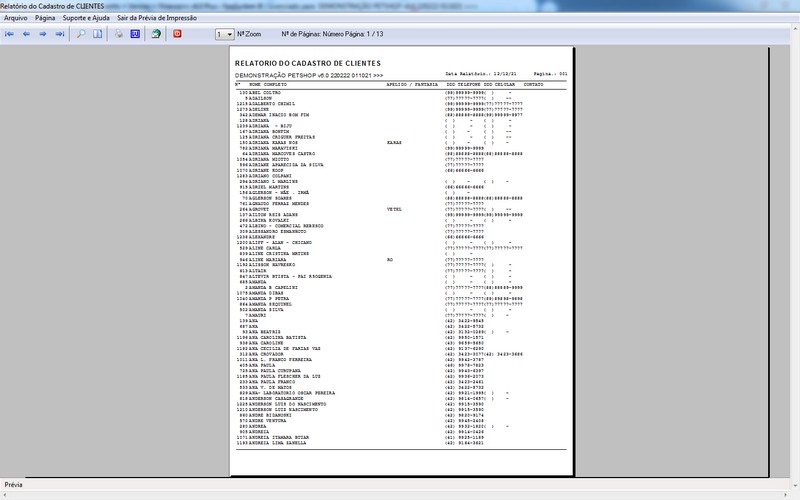
Task: Go to the previous page arrow icon
Action: coord(26,34)
